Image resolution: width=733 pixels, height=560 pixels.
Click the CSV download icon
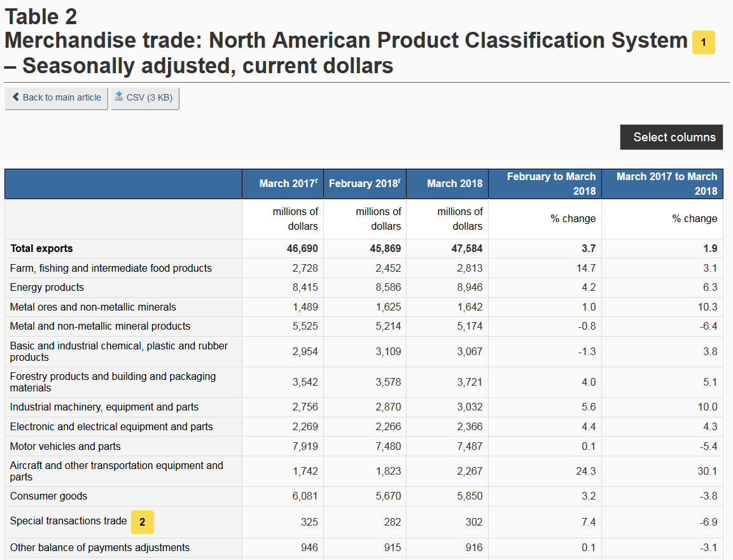pyautogui.click(x=119, y=96)
